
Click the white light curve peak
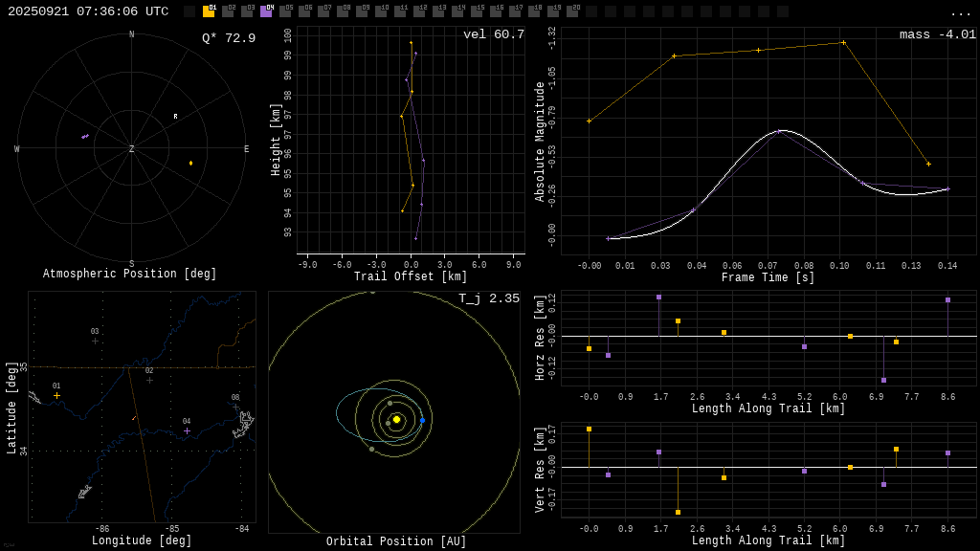click(x=783, y=130)
